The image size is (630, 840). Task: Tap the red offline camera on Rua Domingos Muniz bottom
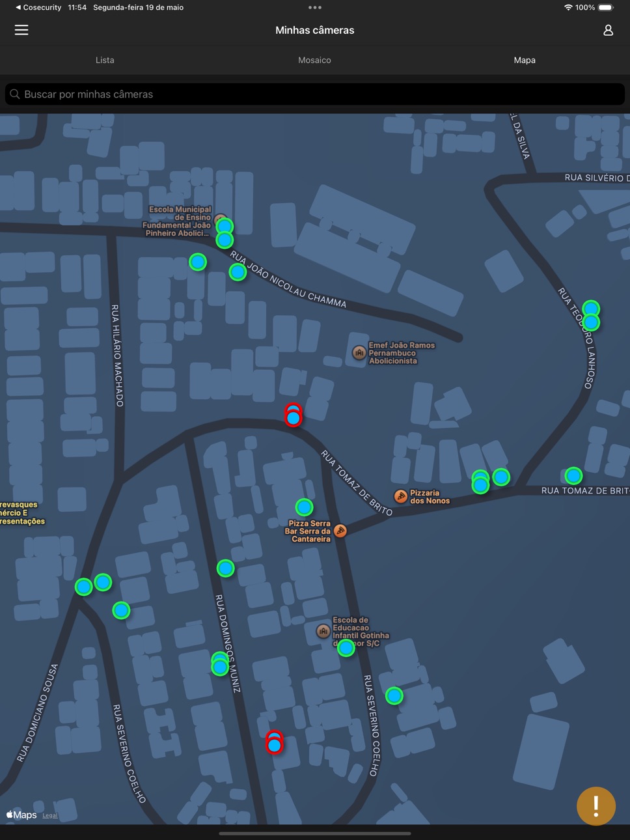(x=275, y=742)
